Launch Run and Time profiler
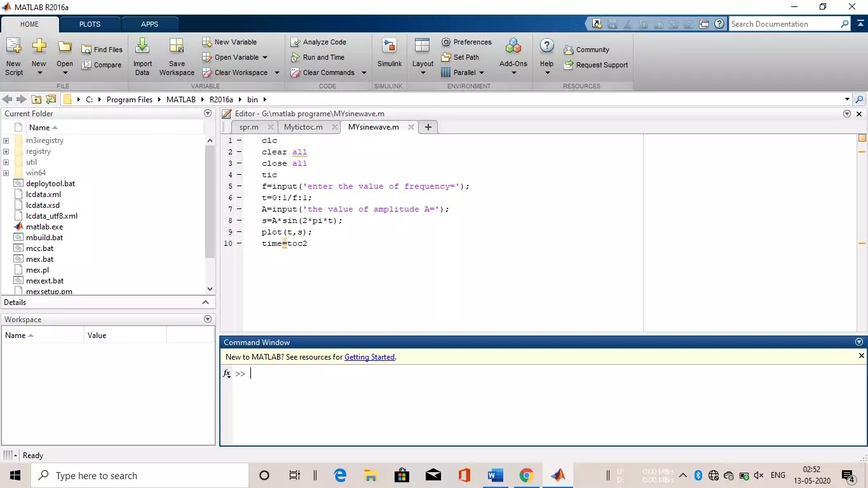The width and height of the screenshot is (868, 488). pos(321,57)
